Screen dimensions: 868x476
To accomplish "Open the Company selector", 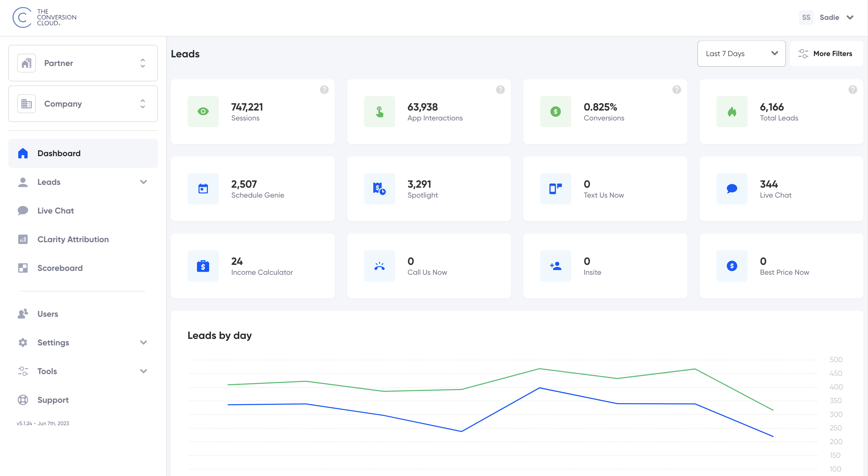I will (x=83, y=104).
